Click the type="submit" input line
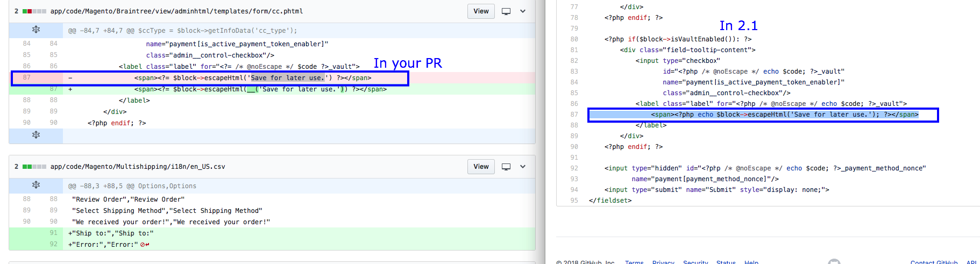The height and width of the screenshot is (264, 980). (x=716, y=190)
